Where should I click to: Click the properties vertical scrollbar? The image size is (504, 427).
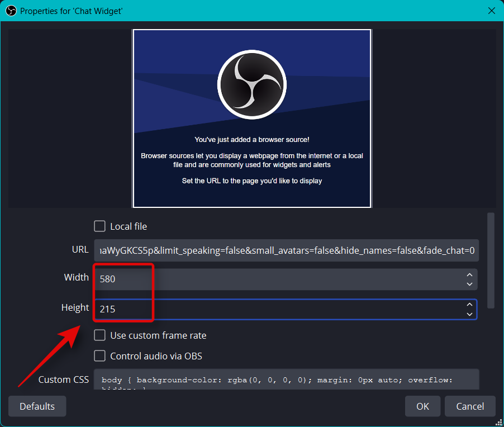pos(491,260)
